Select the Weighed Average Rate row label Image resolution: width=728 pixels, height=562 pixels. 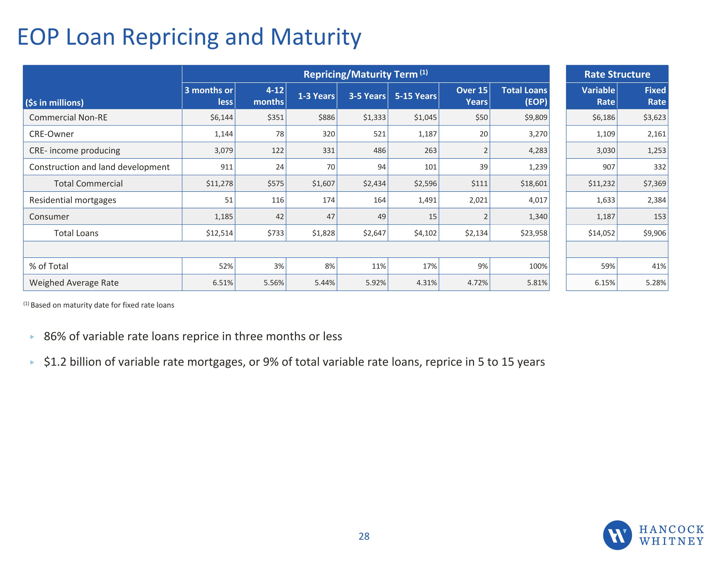click(74, 283)
